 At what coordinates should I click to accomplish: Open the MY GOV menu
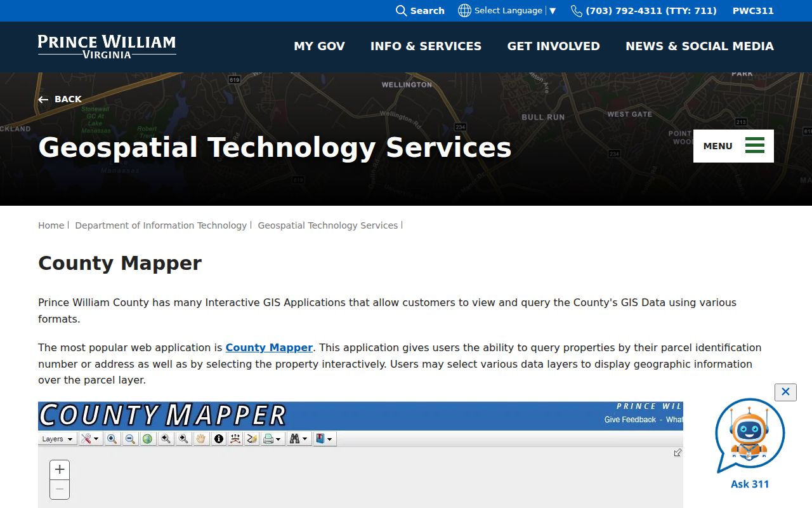click(x=320, y=46)
